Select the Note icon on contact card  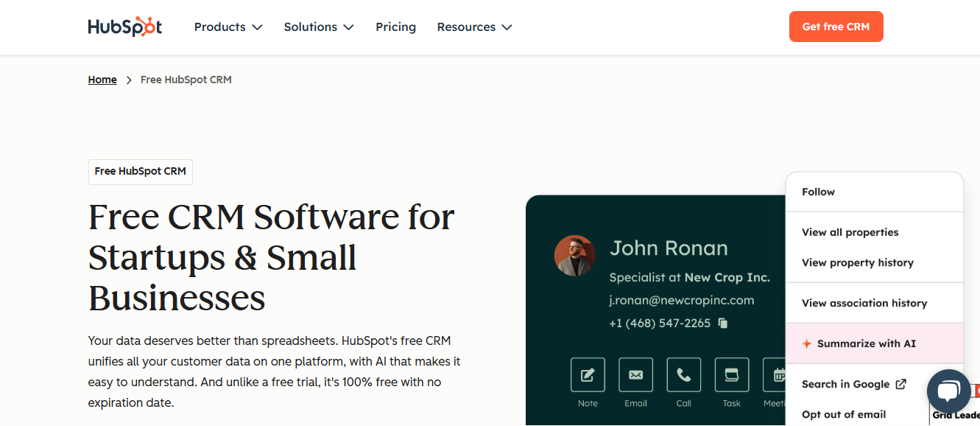click(588, 374)
